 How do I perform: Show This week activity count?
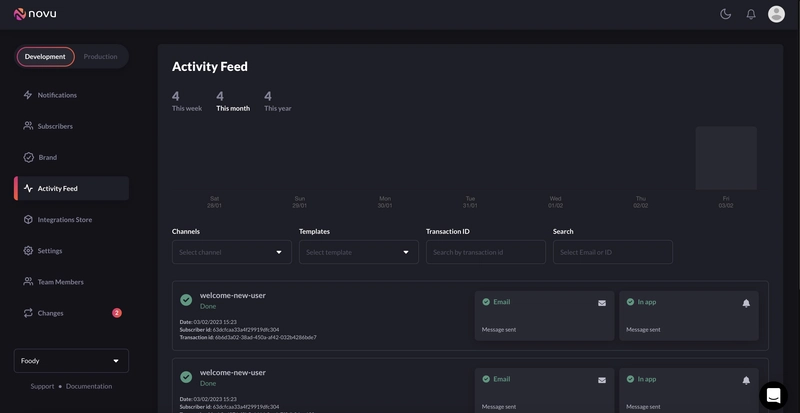[187, 101]
